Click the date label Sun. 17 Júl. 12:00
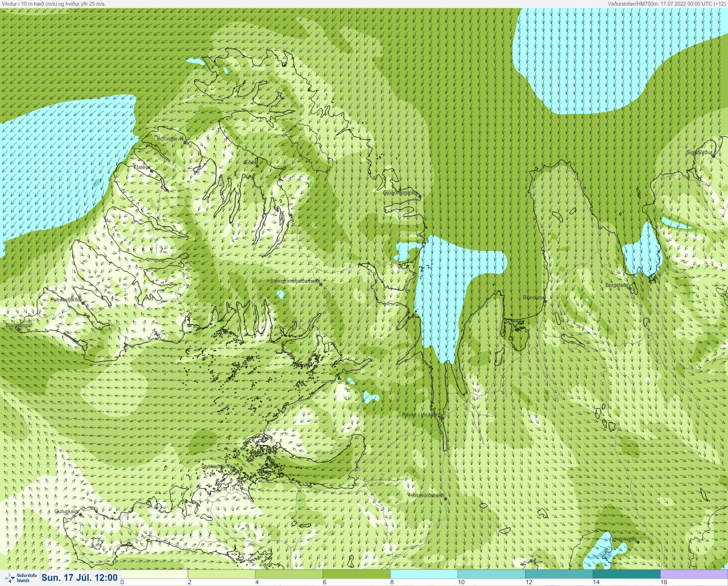 coord(80,578)
